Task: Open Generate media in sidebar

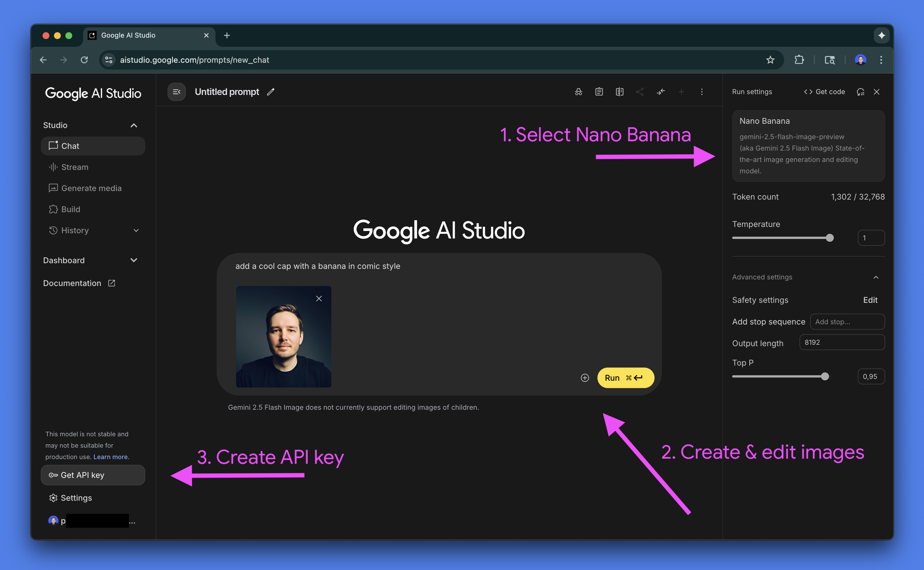Action: pyautogui.click(x=91, y=188)
